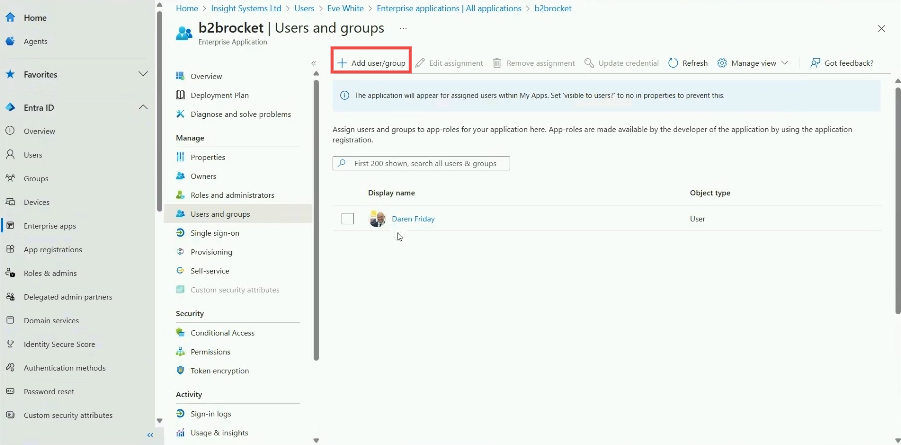
Task: Close the Users and groups blade
Action: tap(881, 29)
